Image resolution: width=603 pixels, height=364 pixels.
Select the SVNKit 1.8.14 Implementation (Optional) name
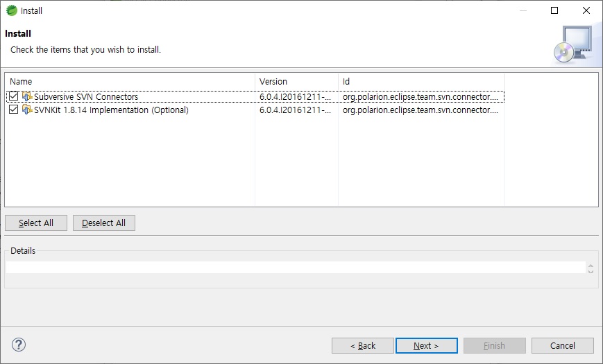pos(111,110)
